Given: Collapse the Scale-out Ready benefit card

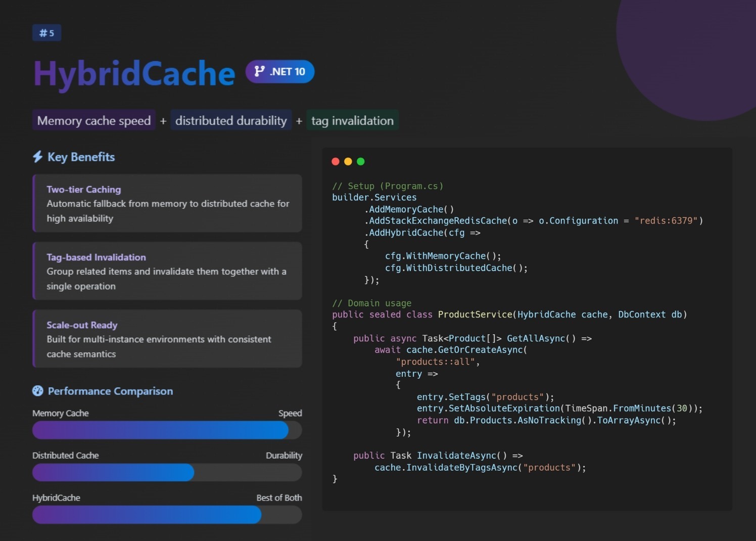Looking at the screenshot, I should tap(167, 339).
